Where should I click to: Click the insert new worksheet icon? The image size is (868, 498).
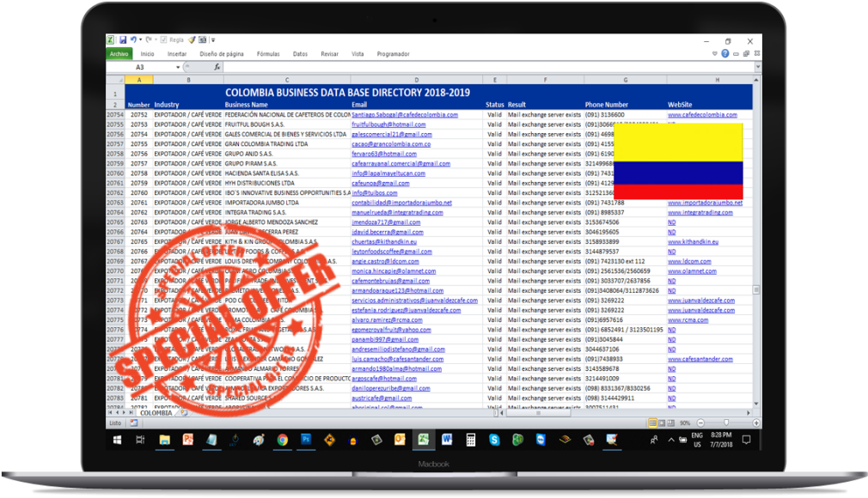184,413
